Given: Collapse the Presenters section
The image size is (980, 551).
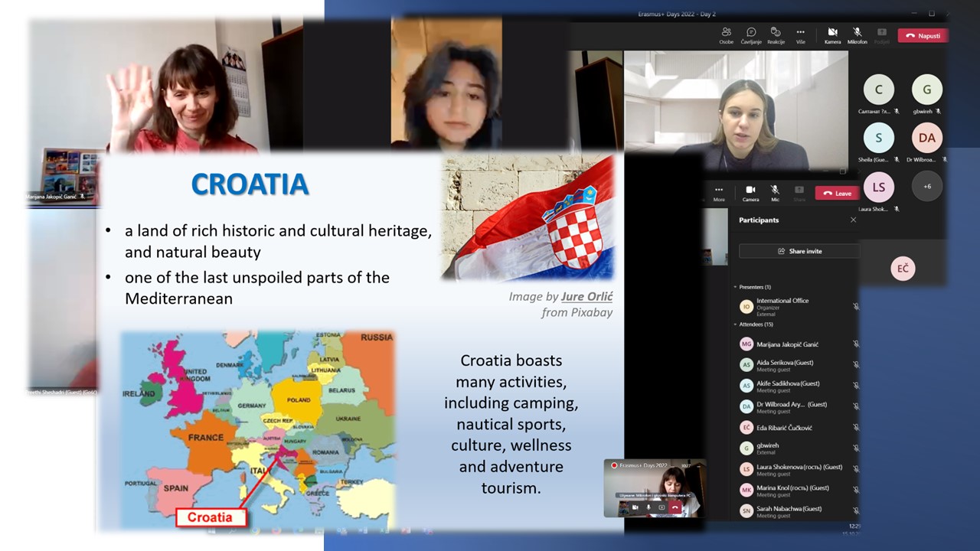Looking at the screenshot, I should tap(735, 287).
